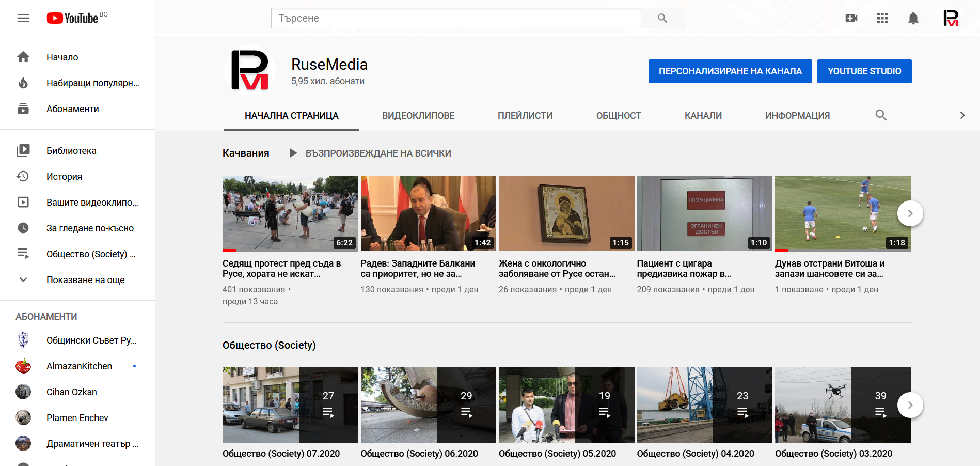Open the icon painting video thumbnail
This screenshot has height=466, width=980.
click(566, 213)
